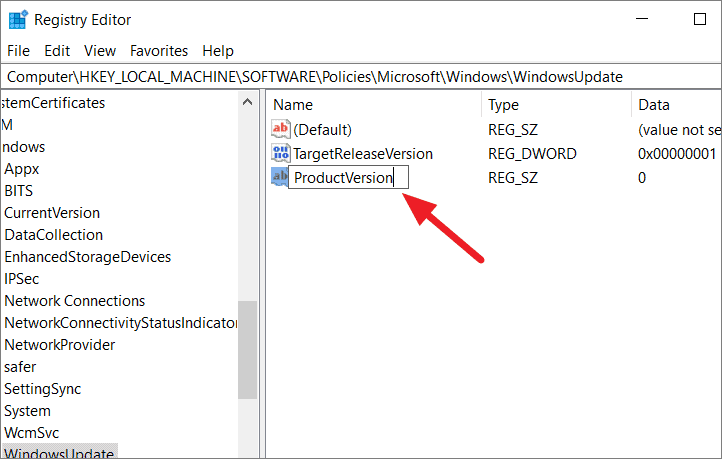Open the Help menu
722x459 pixels.
click(218, 51)
